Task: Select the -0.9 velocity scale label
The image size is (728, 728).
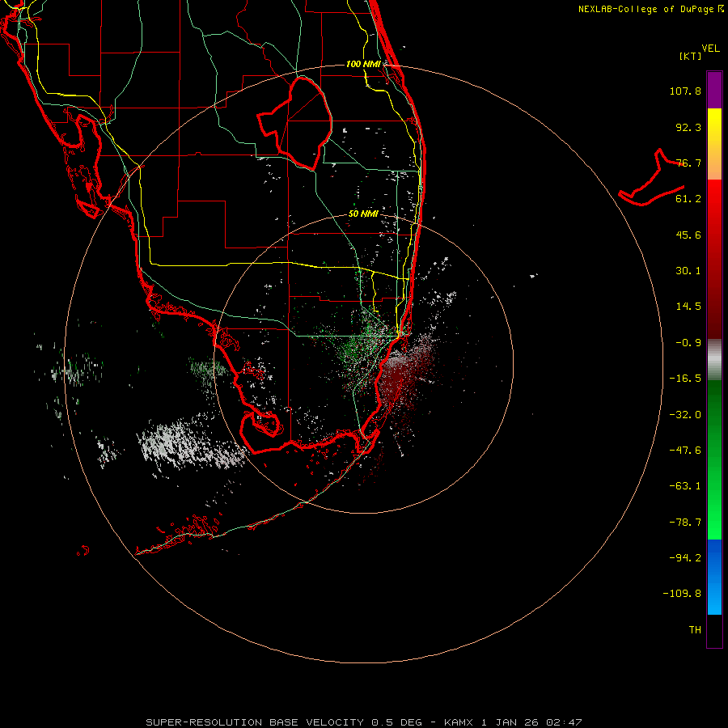Action: tap(688, 343)
